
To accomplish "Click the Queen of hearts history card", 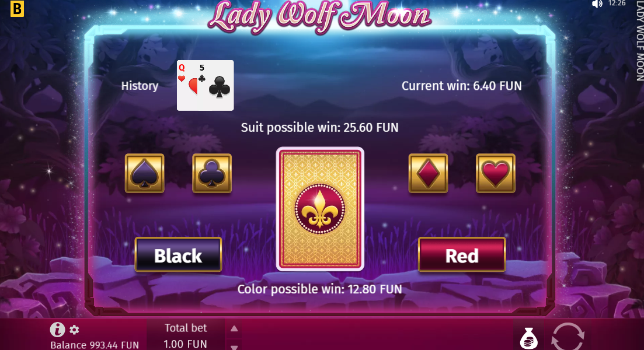I will point(187,85).
